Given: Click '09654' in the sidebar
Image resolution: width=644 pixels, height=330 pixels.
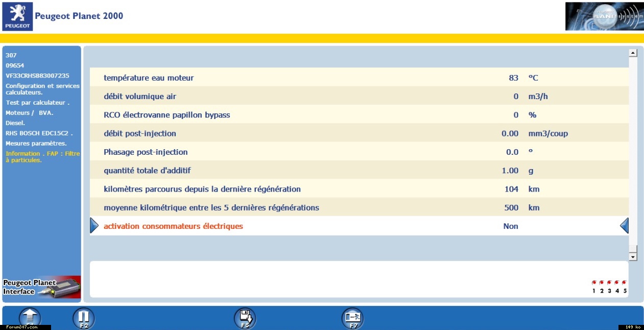Looking at the screenshot, I should (15, 65).
